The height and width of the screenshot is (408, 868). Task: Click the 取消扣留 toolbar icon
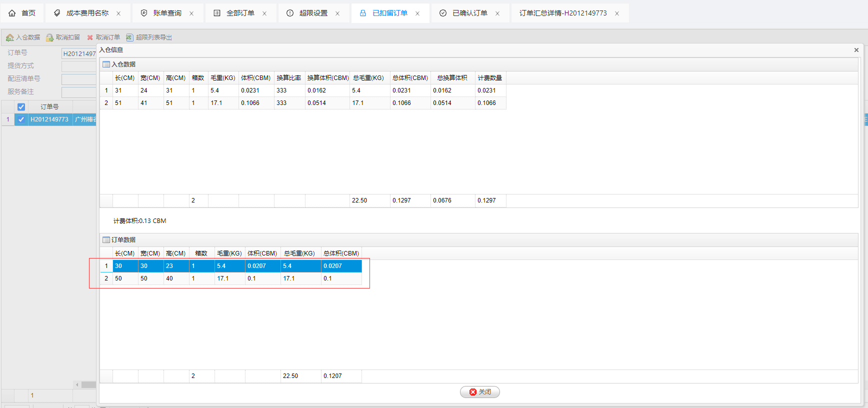point(49,37)
